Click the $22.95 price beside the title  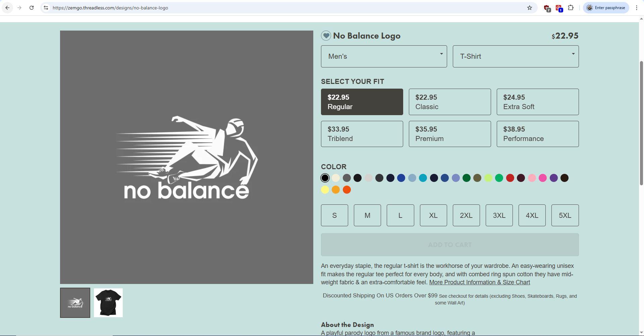(x=565, y=36)
